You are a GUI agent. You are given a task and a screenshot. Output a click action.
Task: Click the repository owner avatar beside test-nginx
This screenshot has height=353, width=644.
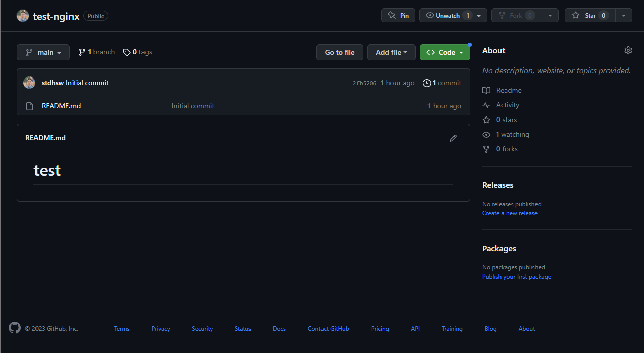23,16
